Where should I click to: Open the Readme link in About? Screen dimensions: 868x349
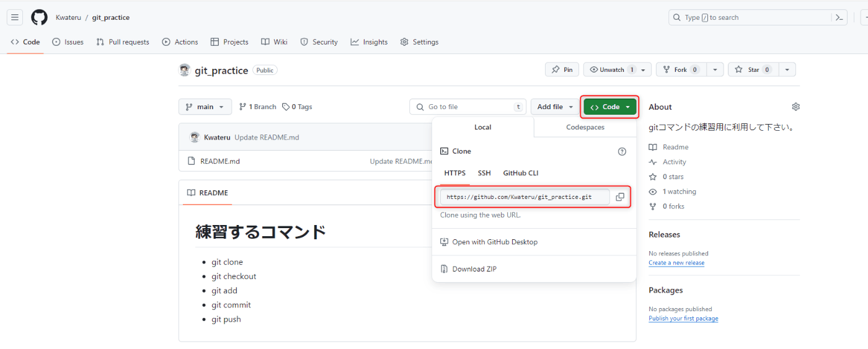(668, 147)
